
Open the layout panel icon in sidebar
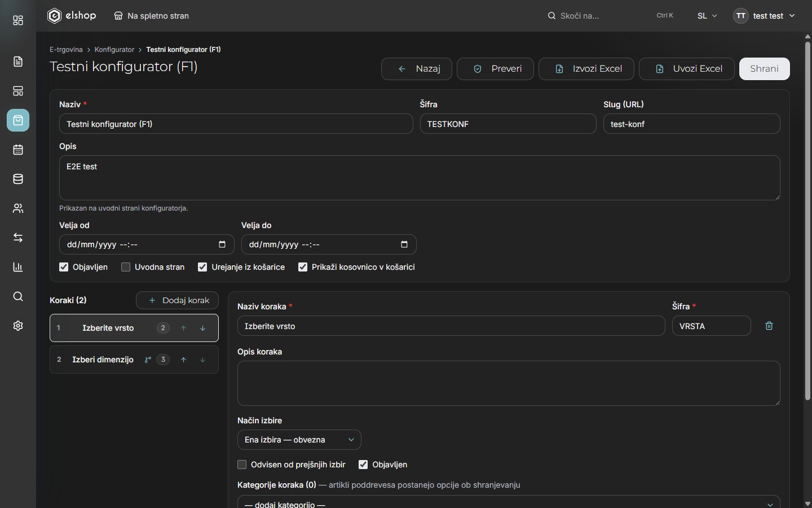18,91
